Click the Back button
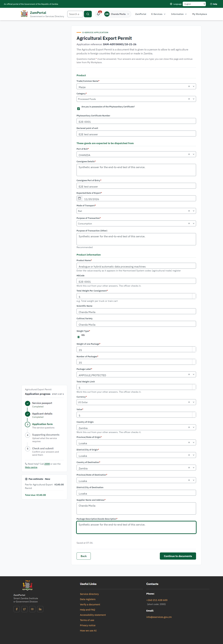 [x=83, y=556]
